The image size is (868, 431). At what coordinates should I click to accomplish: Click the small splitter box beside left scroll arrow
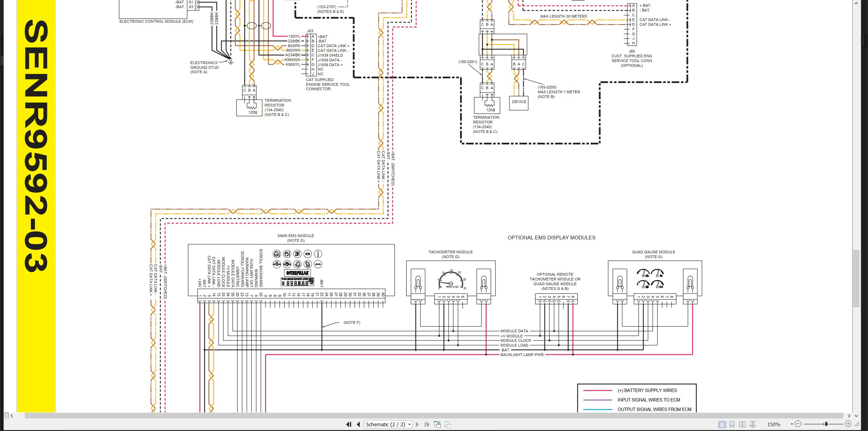(x=6, y=416)
